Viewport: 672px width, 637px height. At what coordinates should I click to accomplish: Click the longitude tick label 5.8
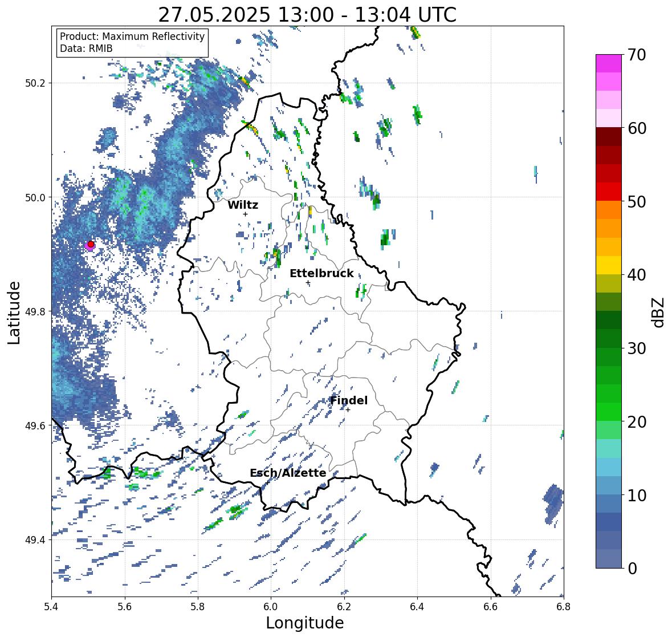[198, 607]
